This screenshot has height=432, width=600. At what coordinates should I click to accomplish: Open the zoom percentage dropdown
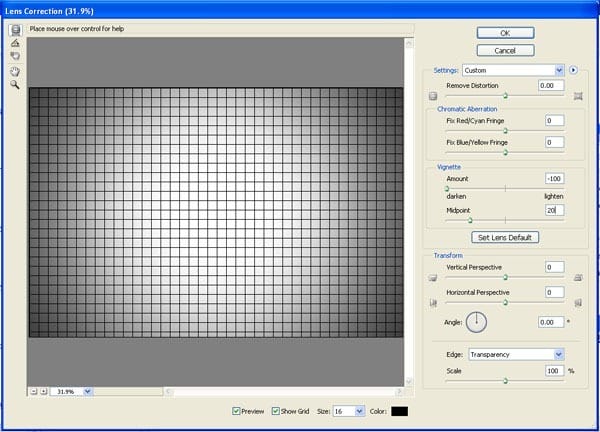[x=71, y=391]
